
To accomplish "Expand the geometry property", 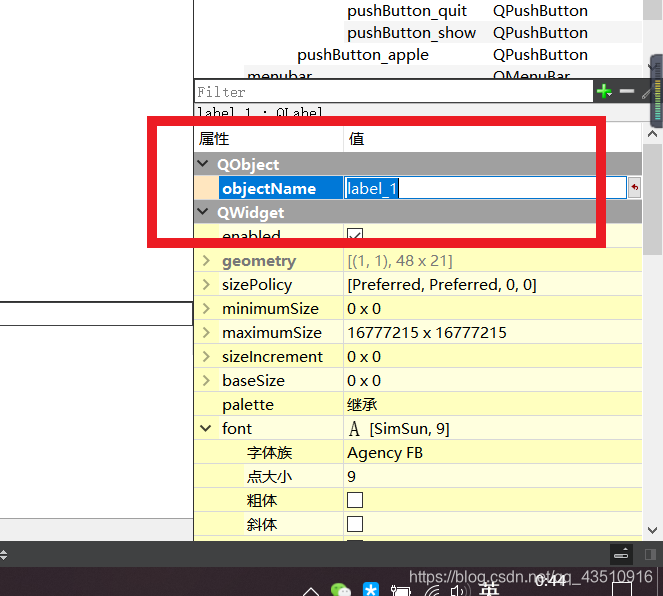I will [x=206, y=260].
